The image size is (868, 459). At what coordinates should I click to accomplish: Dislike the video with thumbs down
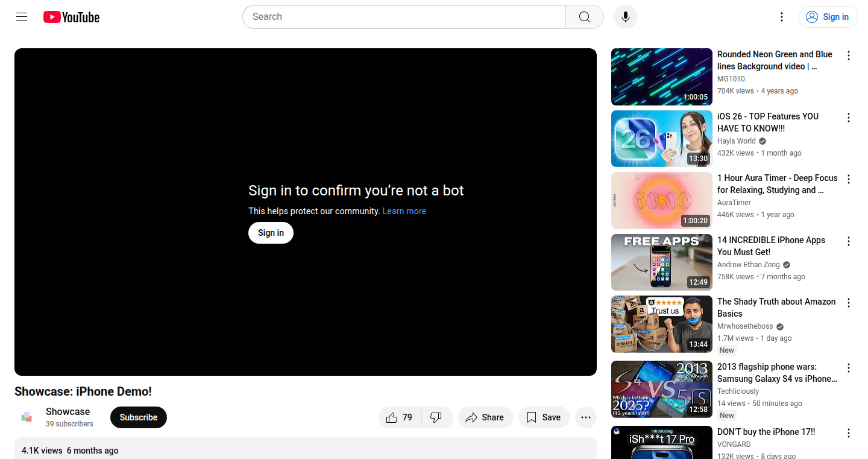[437, 417]
